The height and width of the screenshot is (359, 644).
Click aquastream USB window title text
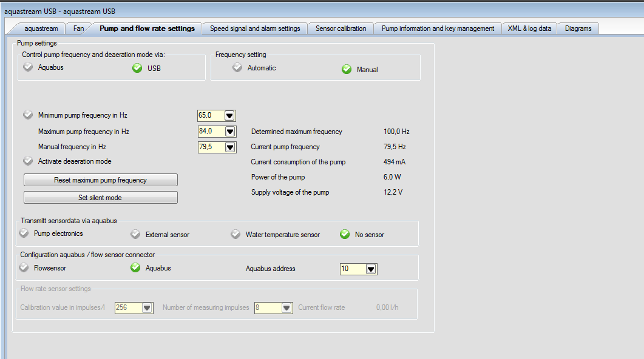point(59,12)
